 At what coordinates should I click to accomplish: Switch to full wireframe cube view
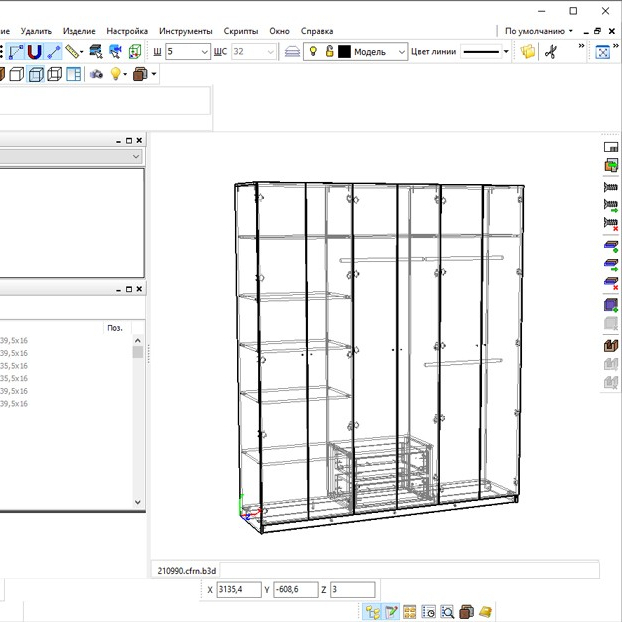tap(55, 74)
